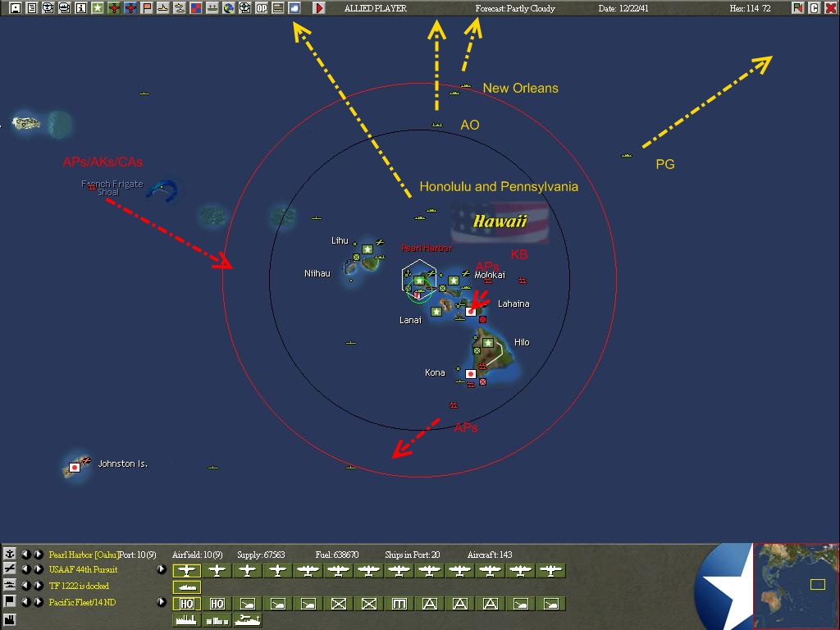
Task: Click left arrow next to TF 1222 is docked
Action: (25, 585)
